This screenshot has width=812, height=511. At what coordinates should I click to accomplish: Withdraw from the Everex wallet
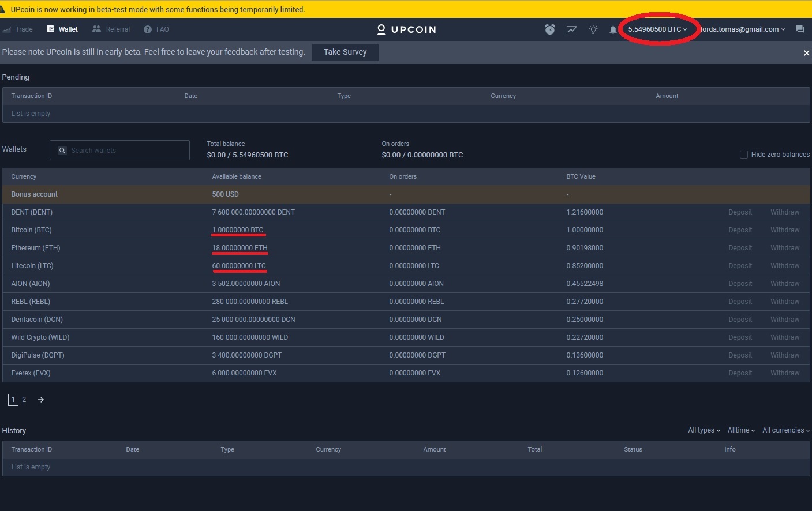pyautogui.click(x=785, y=373)
